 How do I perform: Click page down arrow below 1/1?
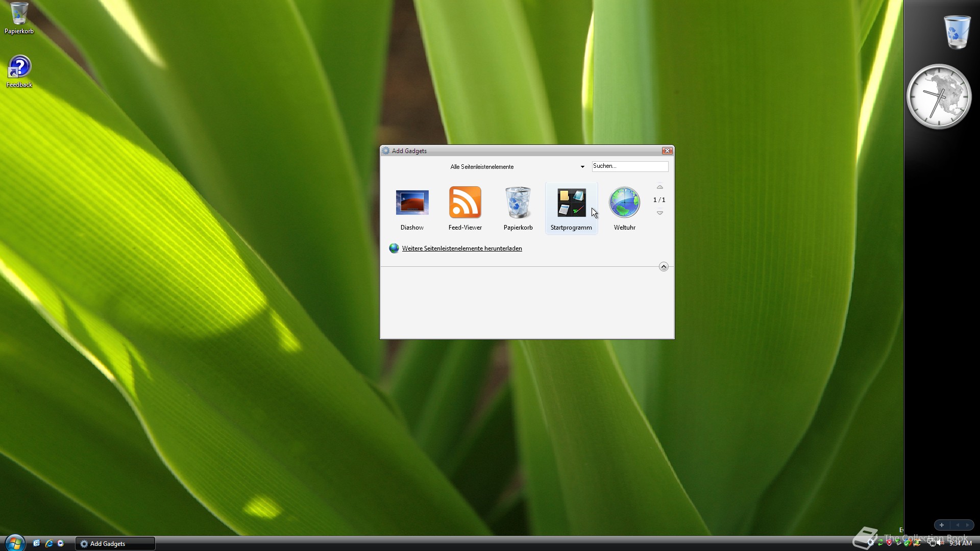(x=659, y=213)
